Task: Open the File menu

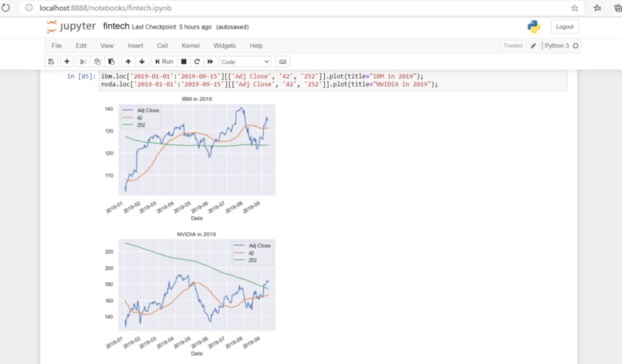Action: [57, 45]
